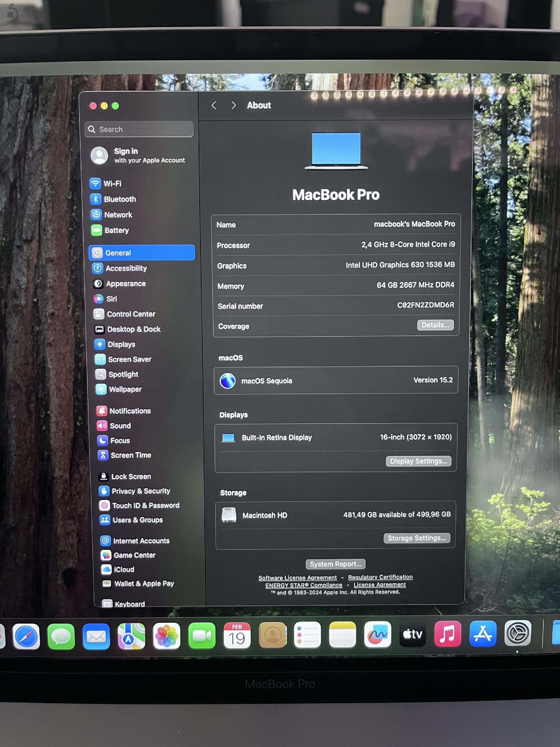Viewport: 560px width, 747px height.
Task: Open Internet Accounts settings
Action: 135,541
